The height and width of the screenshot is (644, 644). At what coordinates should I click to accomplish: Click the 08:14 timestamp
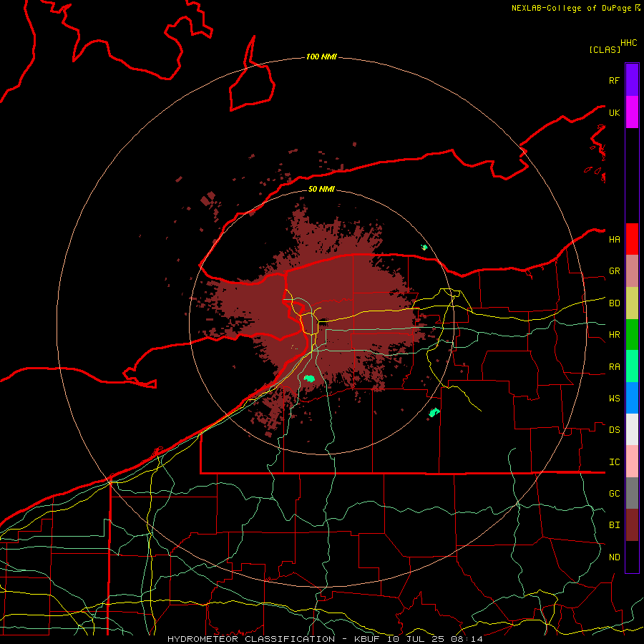pyautogui.click(x=467, y=639)
